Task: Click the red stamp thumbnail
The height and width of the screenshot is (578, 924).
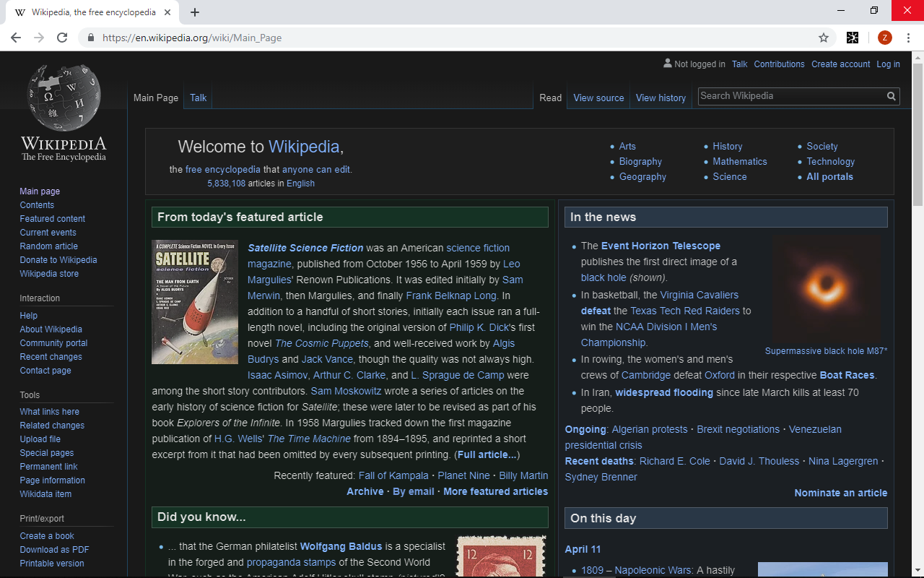Action: (502, 556)
